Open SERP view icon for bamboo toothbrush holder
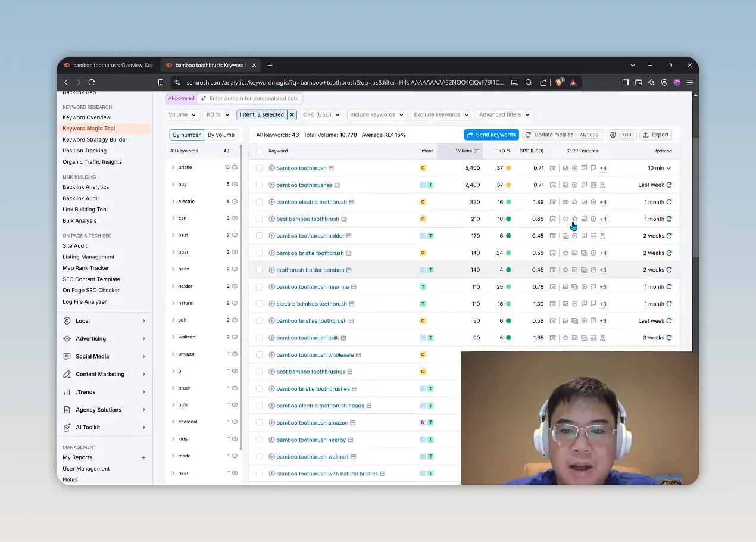 (x=553, y=236)
